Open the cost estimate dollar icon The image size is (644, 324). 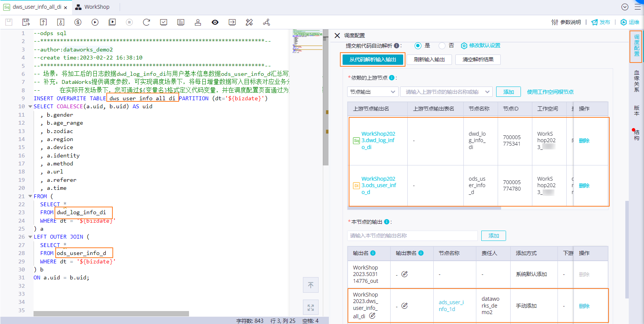click(78, 22)
